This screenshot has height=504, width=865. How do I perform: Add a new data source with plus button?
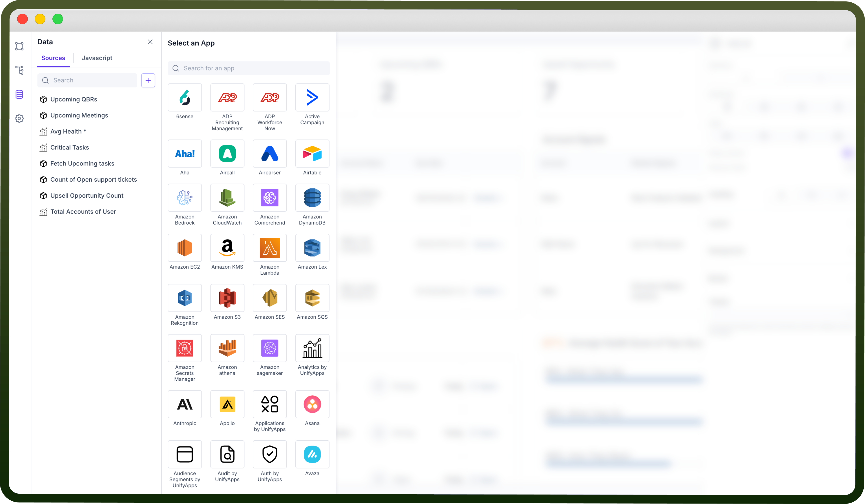[148, 80]
